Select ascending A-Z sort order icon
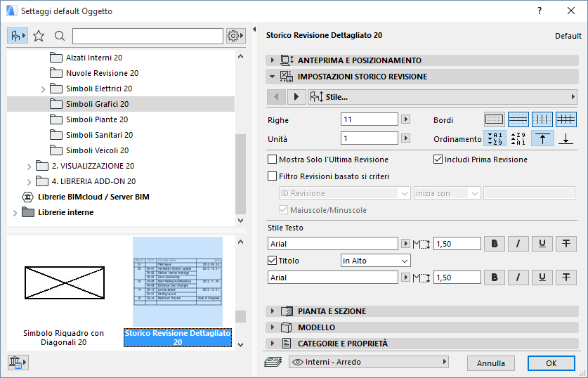588x378 pixels. [496, 138]
